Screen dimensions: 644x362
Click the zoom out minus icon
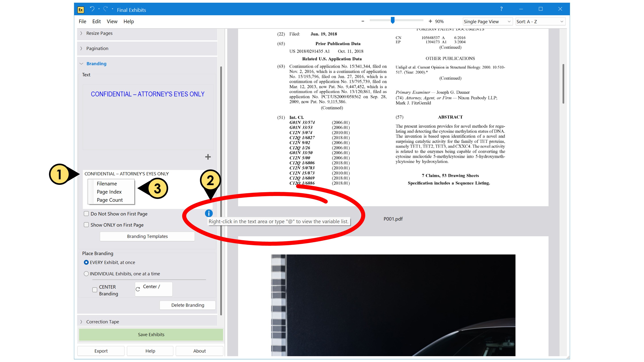point(362,21)
